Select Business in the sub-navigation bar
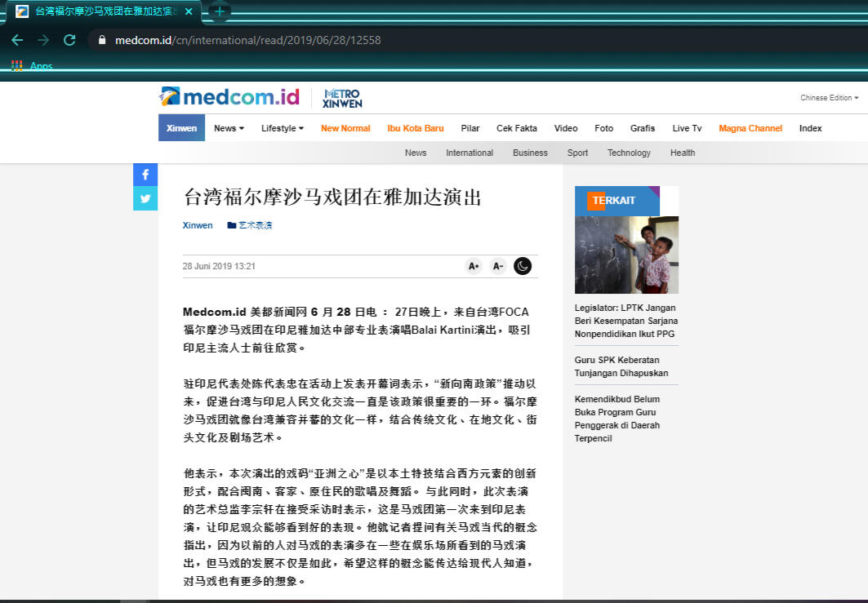868x603 pixels. coord(530,153)
